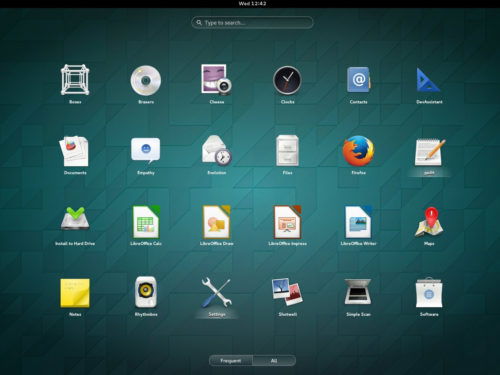Open gedit text editor
The width and height of the screenshot is (500, 375).
tap(429, 152)
